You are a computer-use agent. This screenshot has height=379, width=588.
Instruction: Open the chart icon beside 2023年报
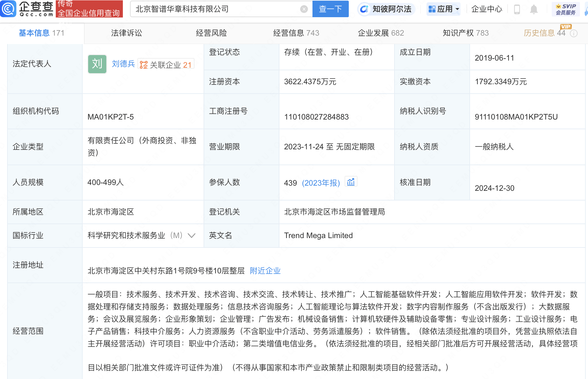pyautogui.click(x=351, y=182)
